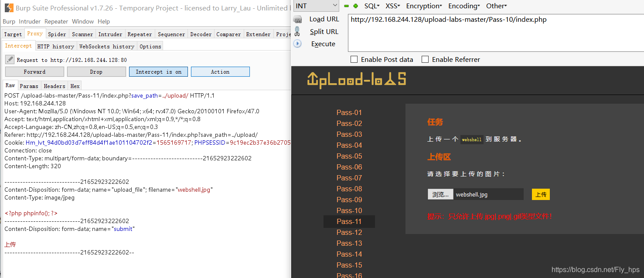644x278 pixels.
Task: Click the Burp Suite logo icon in title bar
Action: coord(8,7)
